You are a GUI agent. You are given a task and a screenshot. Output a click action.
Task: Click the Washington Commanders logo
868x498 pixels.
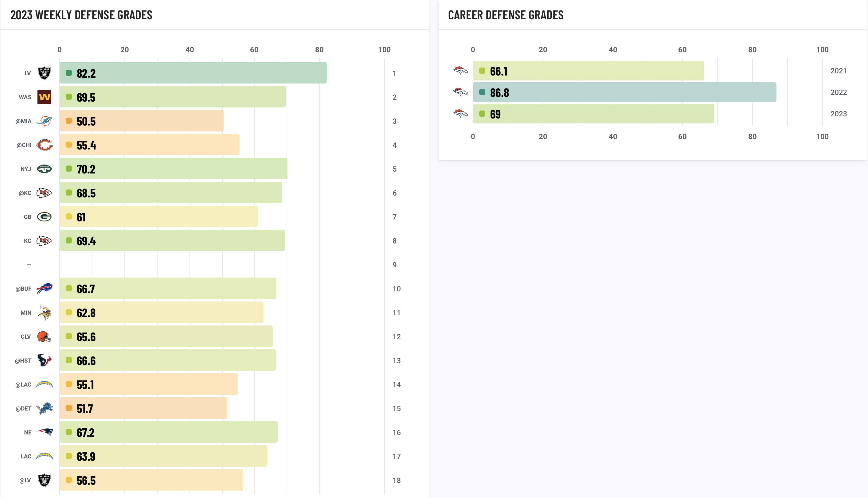tap(44, 97)
